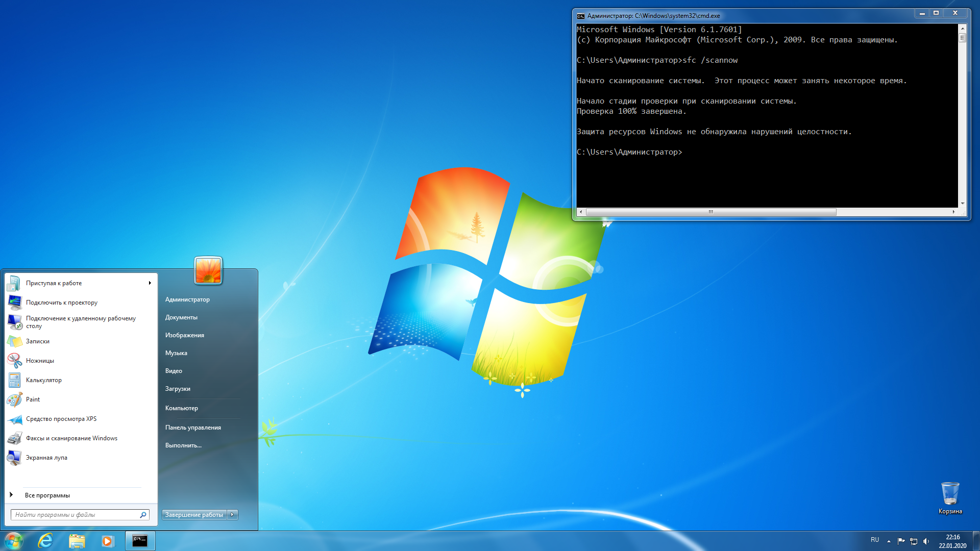Open Панель управления in Start menu
This screenshot has width=980, height=551.
(x=193, y=428)
